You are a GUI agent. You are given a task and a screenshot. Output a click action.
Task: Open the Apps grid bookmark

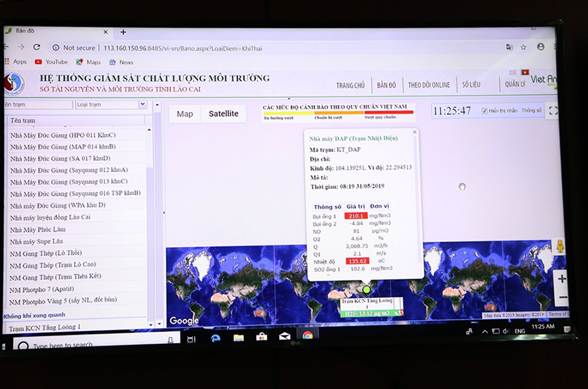[x=16, y=61]
